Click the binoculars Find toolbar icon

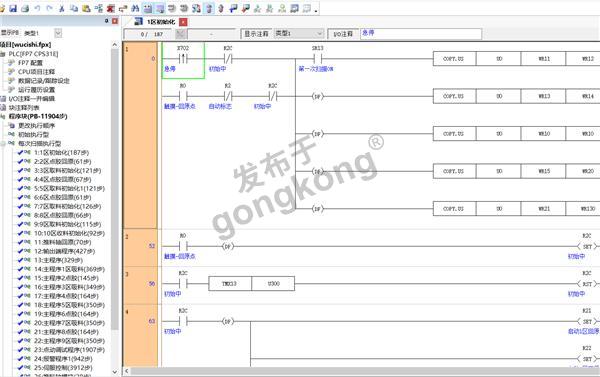click(x=135, y=8)
